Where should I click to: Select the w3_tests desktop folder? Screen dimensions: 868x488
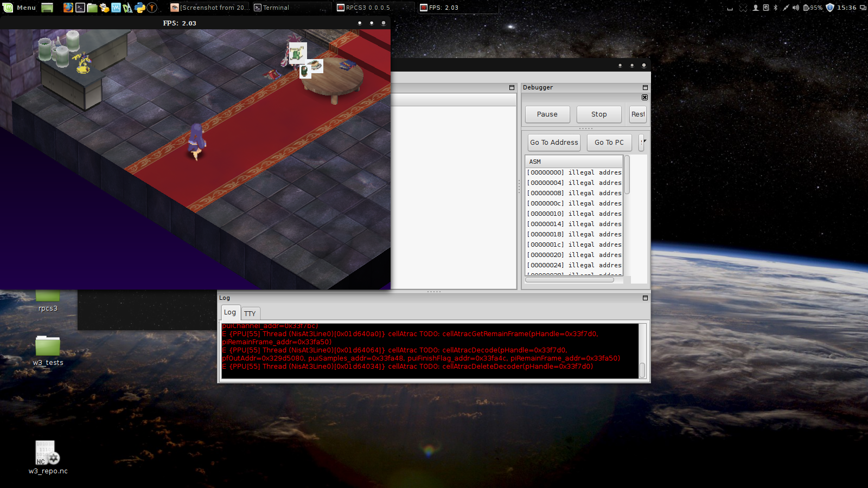click(x=48, y=351)
